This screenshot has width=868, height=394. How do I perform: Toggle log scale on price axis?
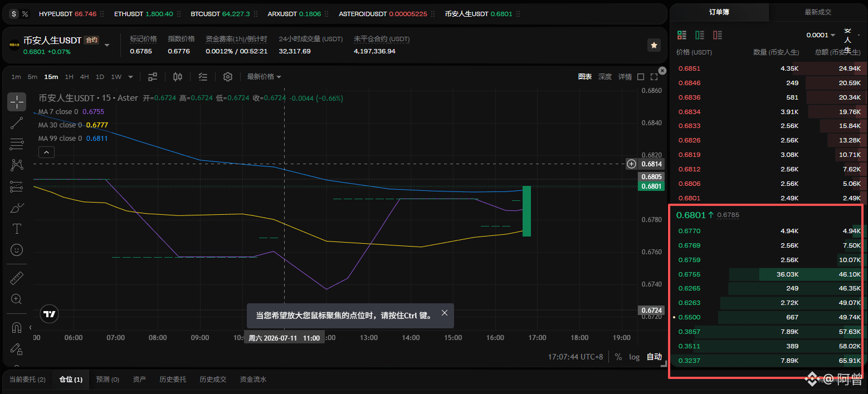tap(635, 357)
